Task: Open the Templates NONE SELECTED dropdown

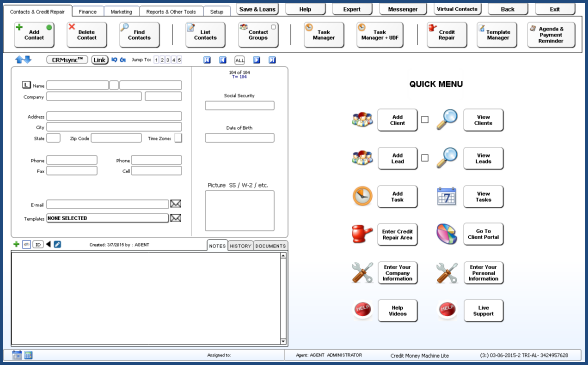Action: point(107,218)
